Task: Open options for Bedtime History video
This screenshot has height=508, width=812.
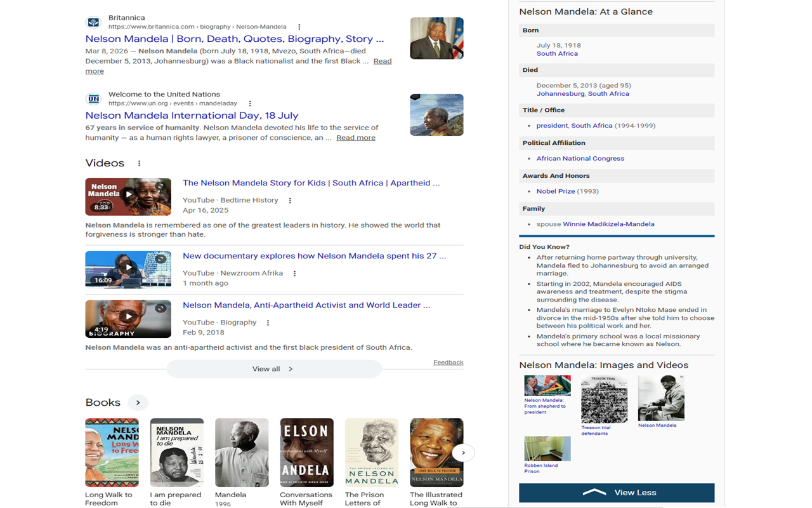Action: tap(290, 201)
